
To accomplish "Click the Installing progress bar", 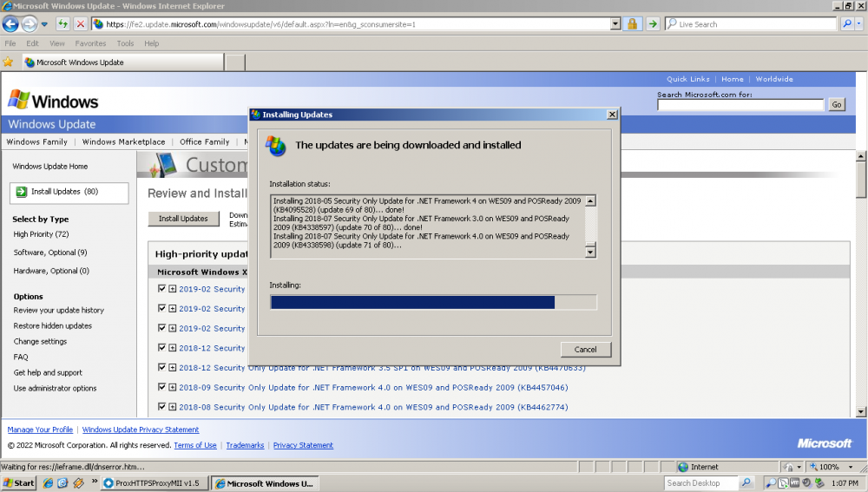I will 433,302.
